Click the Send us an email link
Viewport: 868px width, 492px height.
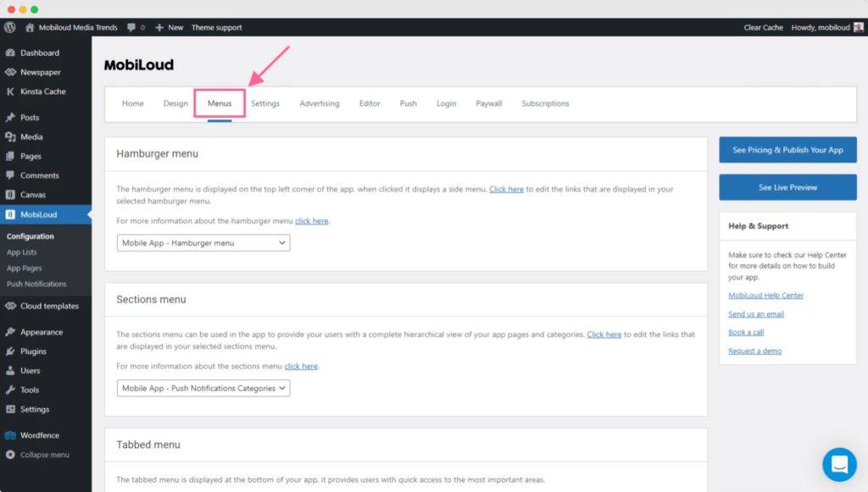[x=756, y=314]
